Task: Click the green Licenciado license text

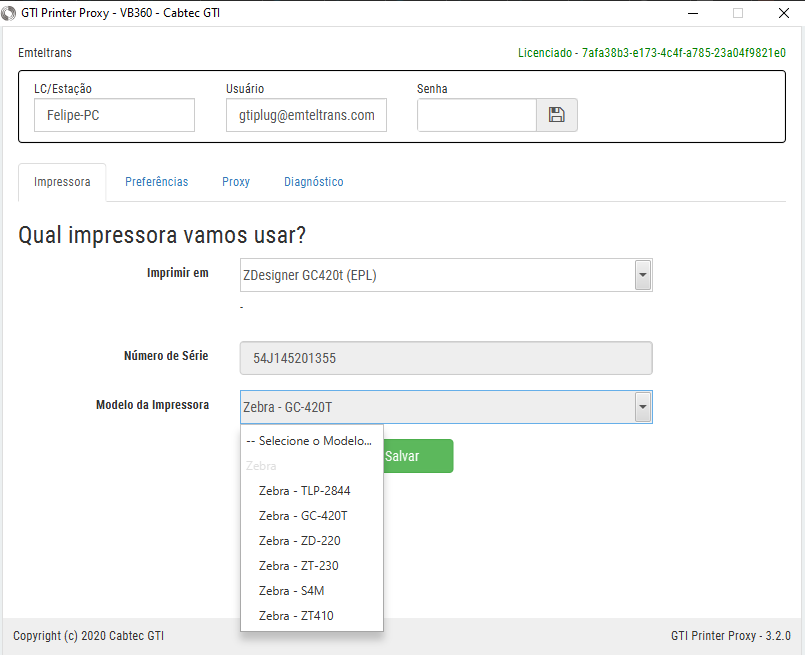Action: pyautogui.click(x=651, y=53)
